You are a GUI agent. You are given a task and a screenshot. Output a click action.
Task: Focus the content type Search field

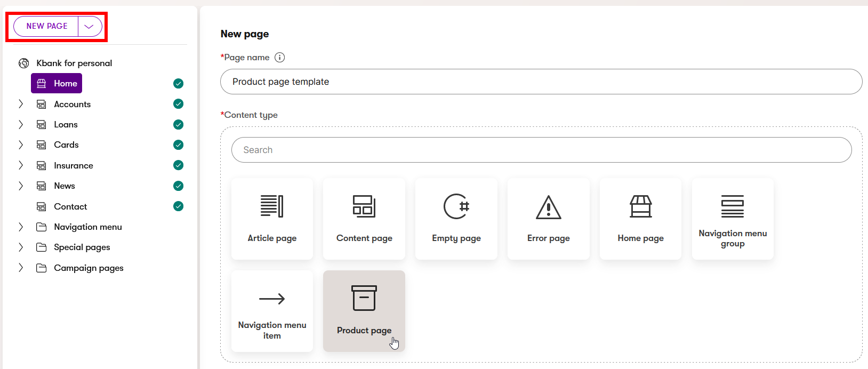(x=541, y=150)
